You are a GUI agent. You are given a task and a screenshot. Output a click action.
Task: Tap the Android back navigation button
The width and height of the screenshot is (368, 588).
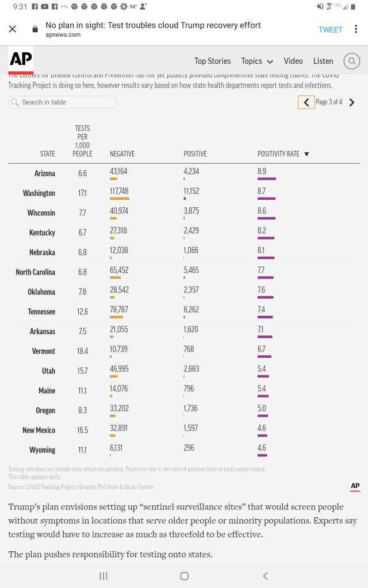[x=265, y=576]
